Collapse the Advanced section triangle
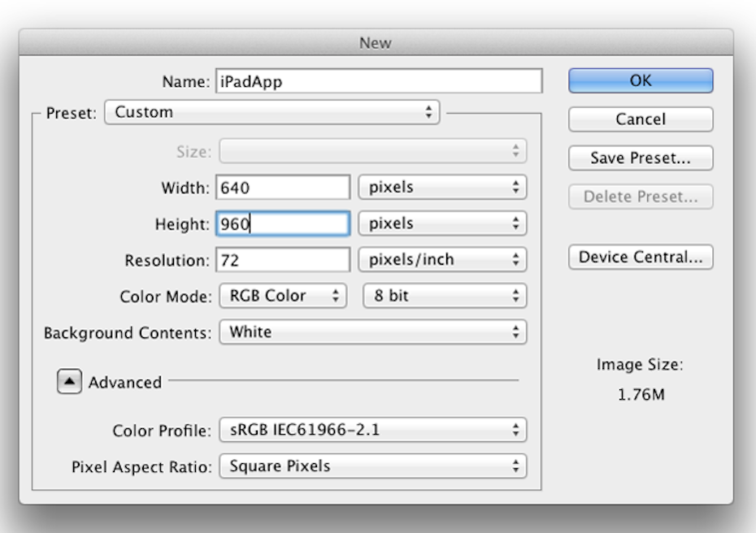Screen dimensions: 756x533 [69, 382]
